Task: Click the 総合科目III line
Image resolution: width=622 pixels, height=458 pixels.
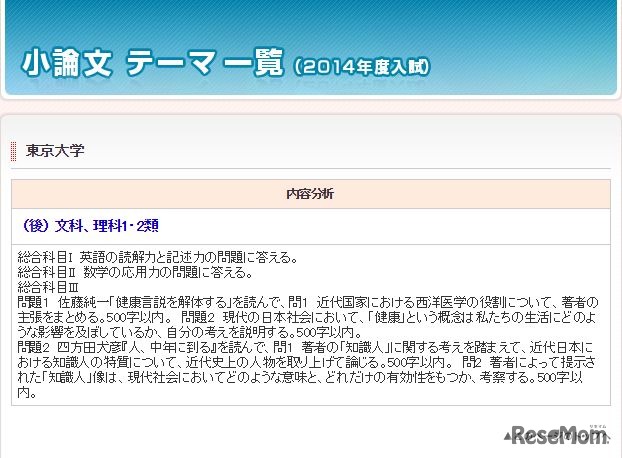Action: click(x=48, y=287)
